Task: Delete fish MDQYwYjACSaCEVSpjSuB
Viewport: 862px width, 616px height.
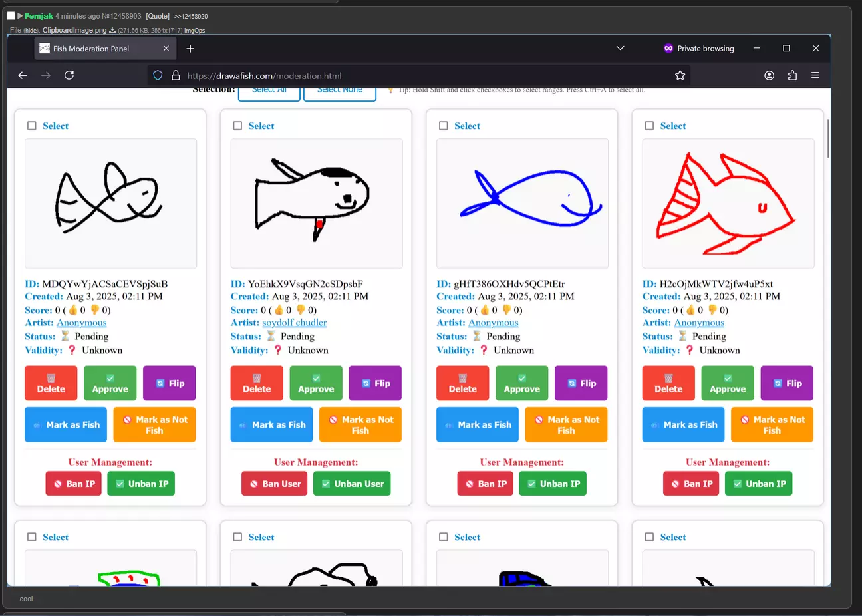Action: tap(51, 383)
